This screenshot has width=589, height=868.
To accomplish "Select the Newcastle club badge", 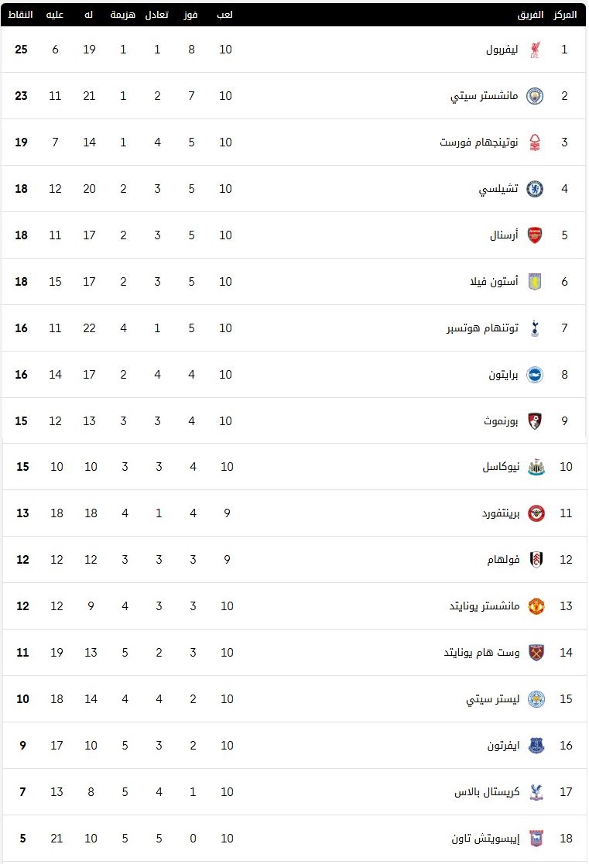I will [x=536, y=467].
